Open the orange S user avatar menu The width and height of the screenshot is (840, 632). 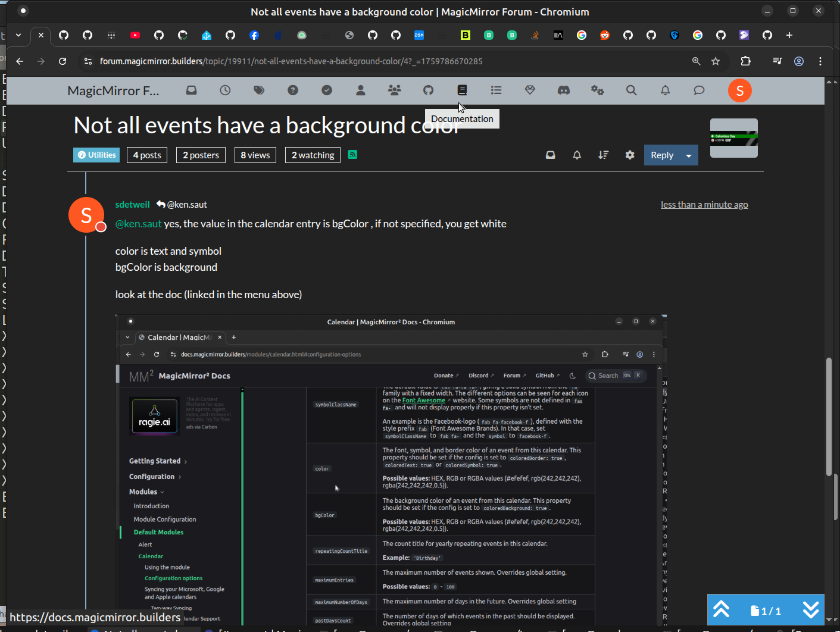[739, 90]
